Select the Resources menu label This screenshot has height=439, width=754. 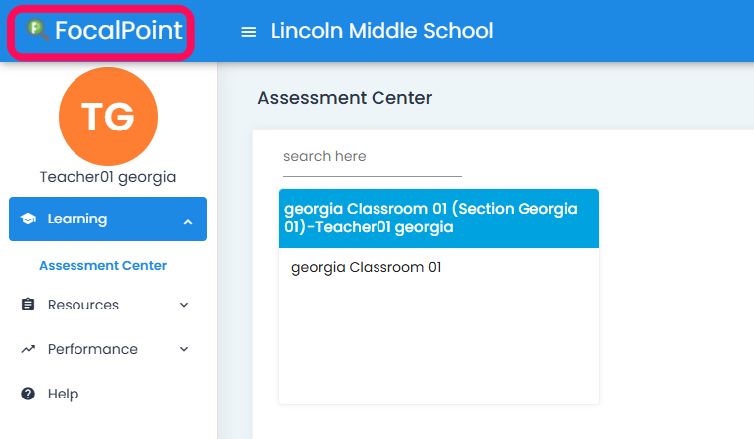point(83,305)
